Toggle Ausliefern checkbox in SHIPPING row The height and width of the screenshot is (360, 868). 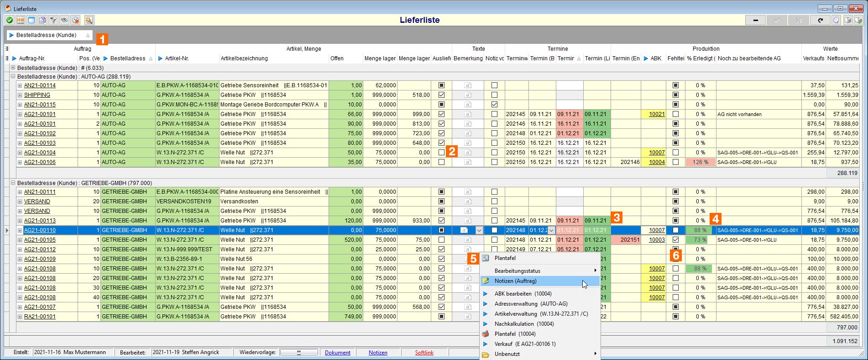pyautogui.click(x=441, y=95)
